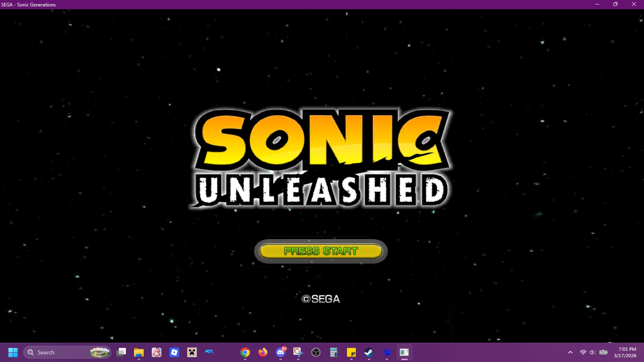Open File Explorer from the taskbar
644x362 pixels.
pos(139,352)
